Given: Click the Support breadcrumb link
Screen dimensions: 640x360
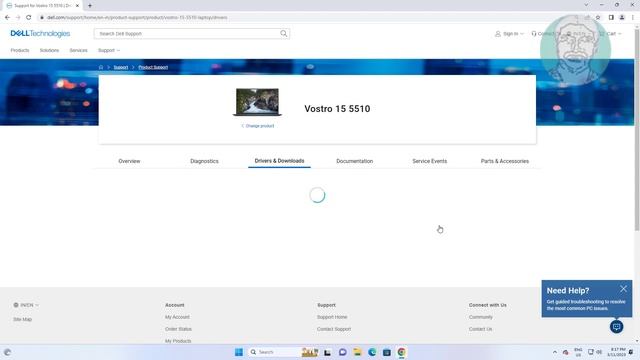Looking at the screenshot, I should tap(120, 67).
